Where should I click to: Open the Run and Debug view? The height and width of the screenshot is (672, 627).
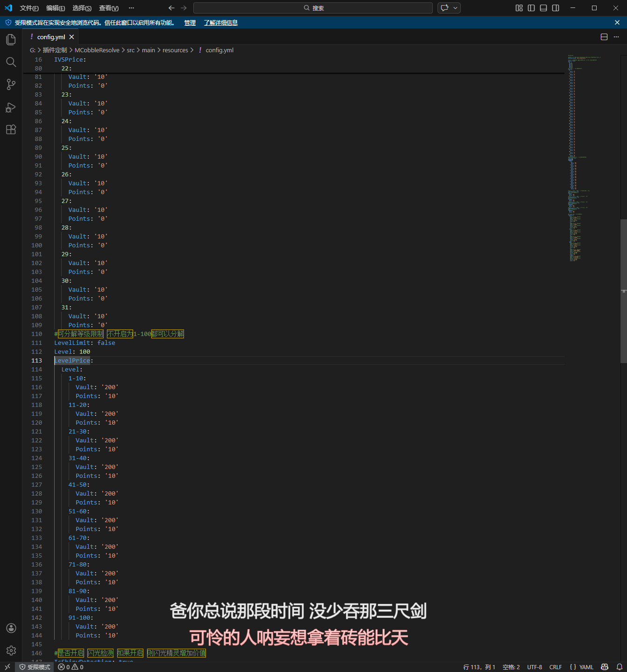coord(11,107)
